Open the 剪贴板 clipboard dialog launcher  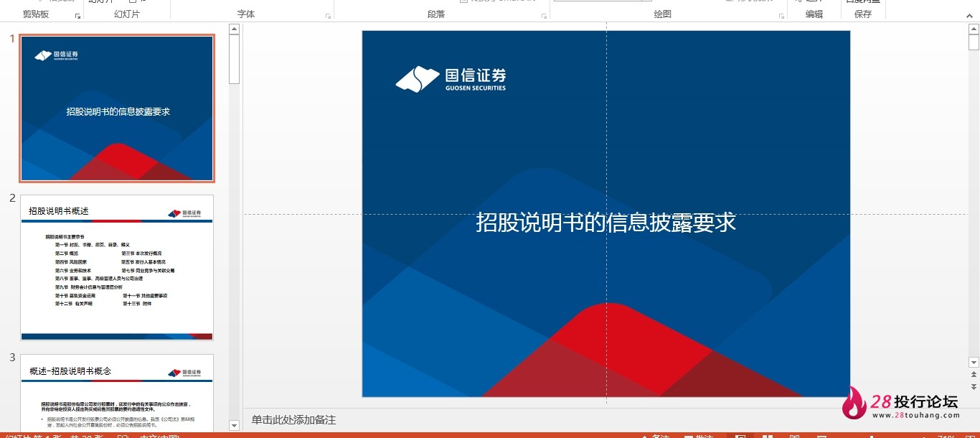coord(77,16)
